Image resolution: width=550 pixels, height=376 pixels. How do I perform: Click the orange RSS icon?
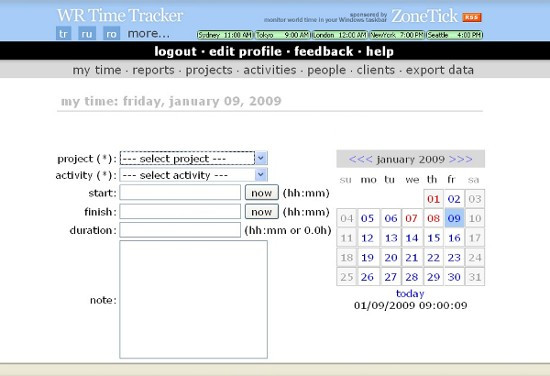(472, 17)
